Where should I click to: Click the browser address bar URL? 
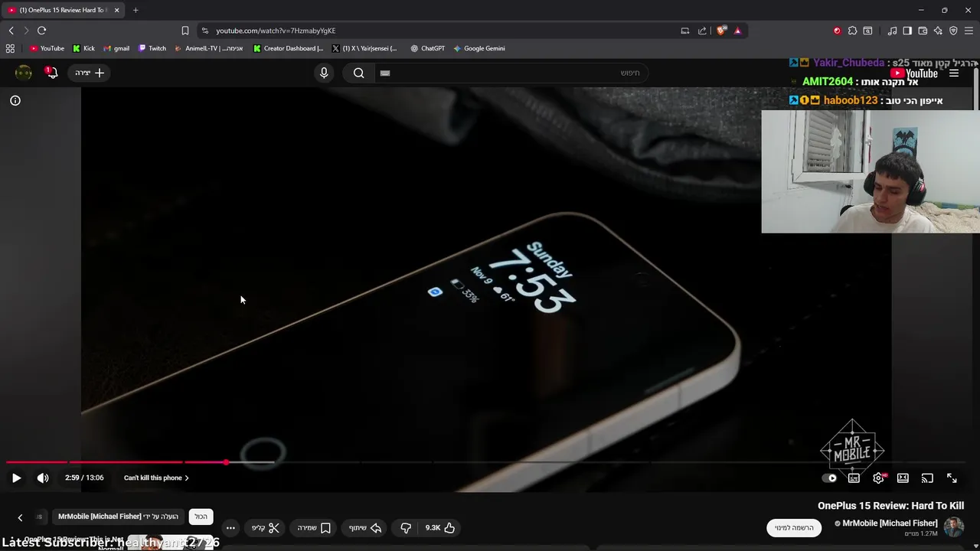276,31
